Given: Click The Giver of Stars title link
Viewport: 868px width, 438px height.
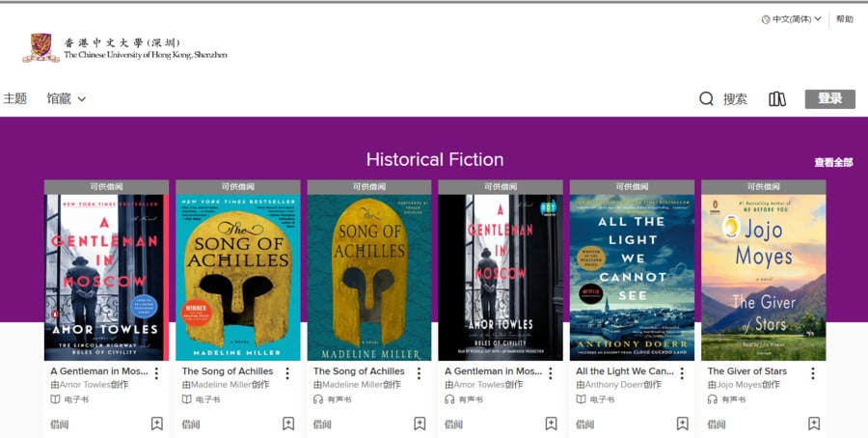Looking at the screenshot, I should 746,371.
